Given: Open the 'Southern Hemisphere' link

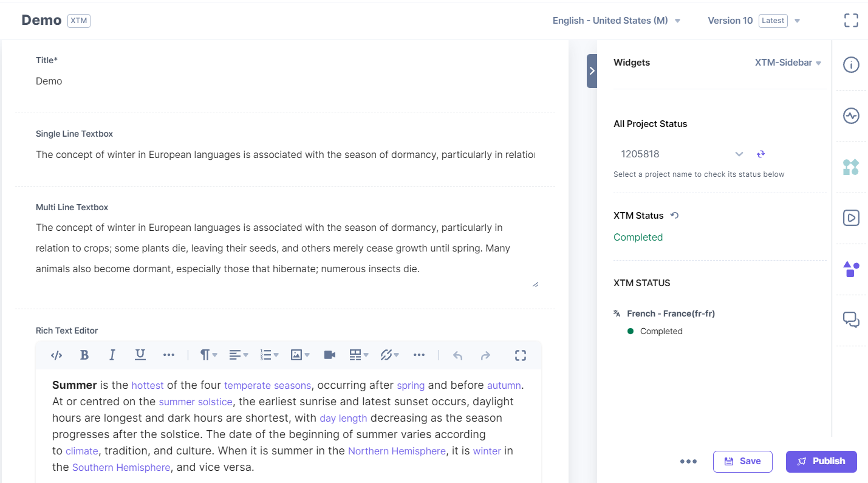Looking at the screenshot, I should 121,467.
